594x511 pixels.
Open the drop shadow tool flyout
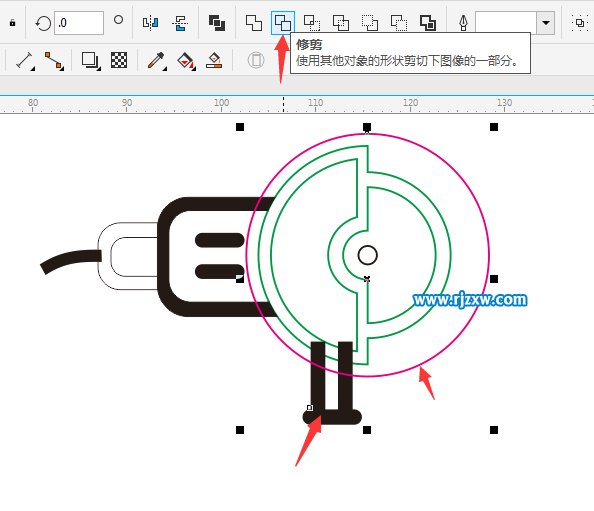(x=91, y=60)
